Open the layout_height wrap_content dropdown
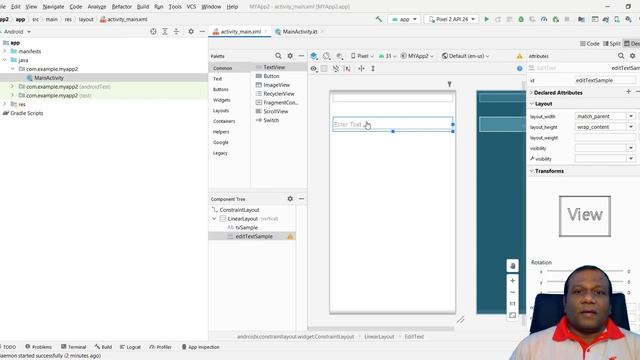Viewport: 640px width, 360px height. [631, 127]
